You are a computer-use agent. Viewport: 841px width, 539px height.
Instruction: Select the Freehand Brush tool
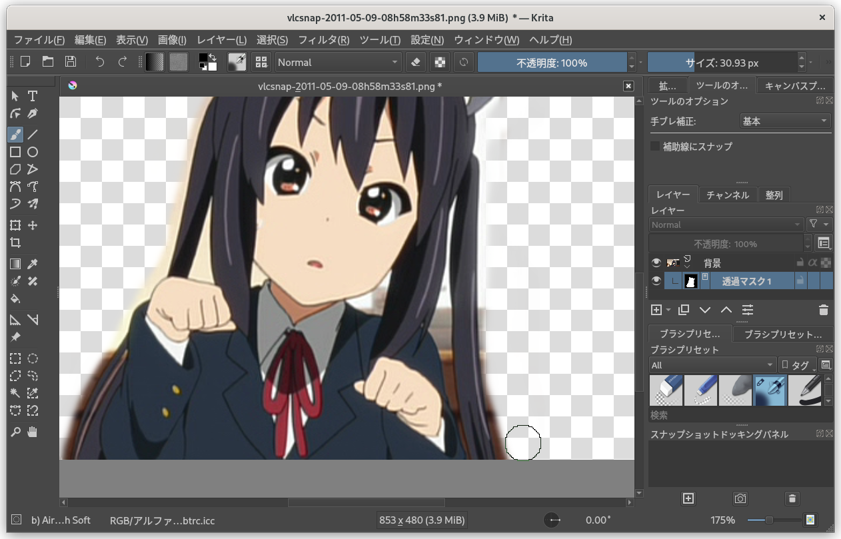click(15, 134)
